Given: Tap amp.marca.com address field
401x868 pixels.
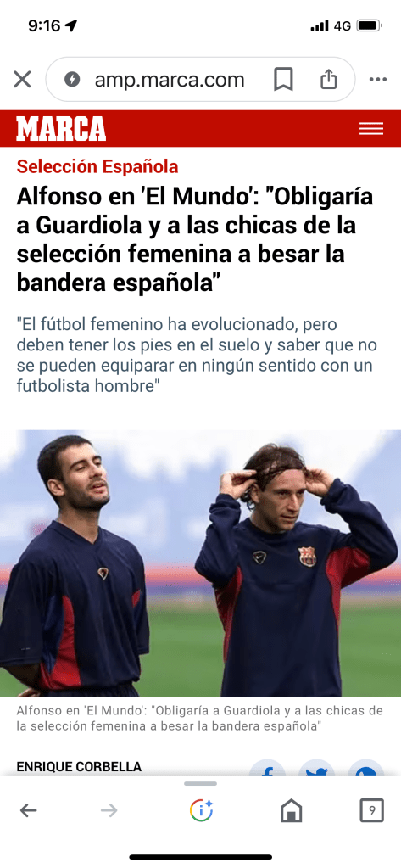Looking at the screenshot, I should click(170, 80).
